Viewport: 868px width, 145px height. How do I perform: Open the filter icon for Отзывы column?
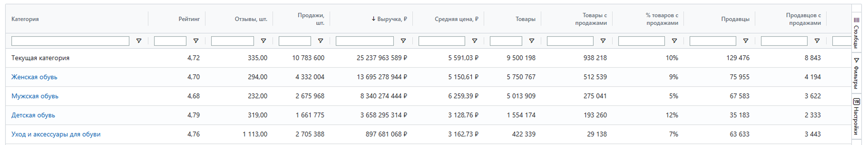(x=263, y=41)
